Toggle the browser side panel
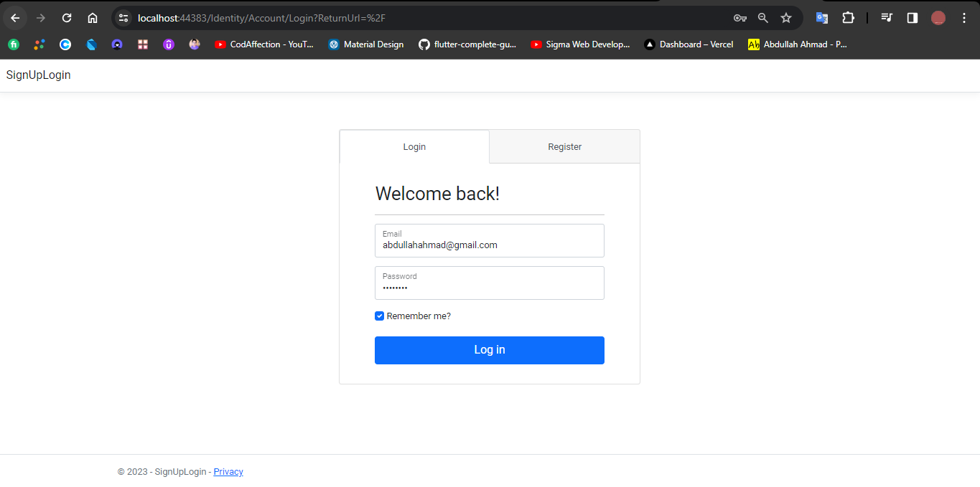Screen dimensions: 980x487 coord(913,18)
